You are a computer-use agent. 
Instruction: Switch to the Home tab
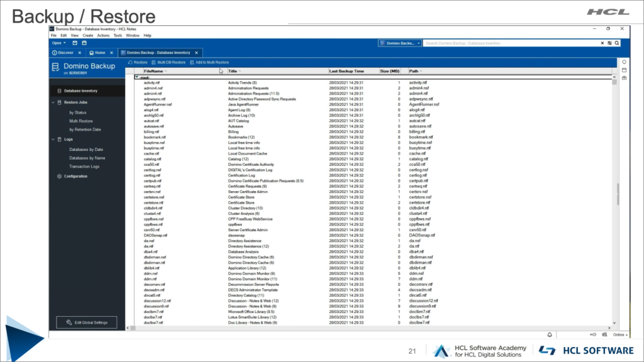(x=97, y=53)
